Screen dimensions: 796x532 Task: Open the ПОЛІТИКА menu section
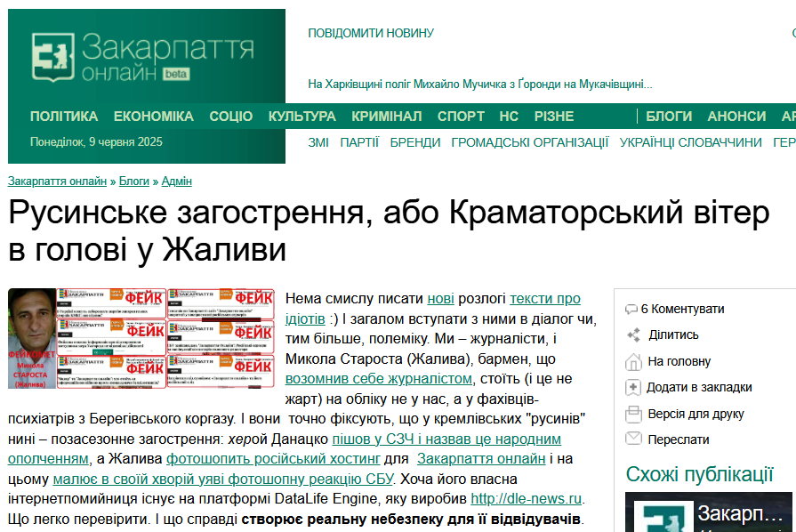pyautogui.click(x=64, y=117)
